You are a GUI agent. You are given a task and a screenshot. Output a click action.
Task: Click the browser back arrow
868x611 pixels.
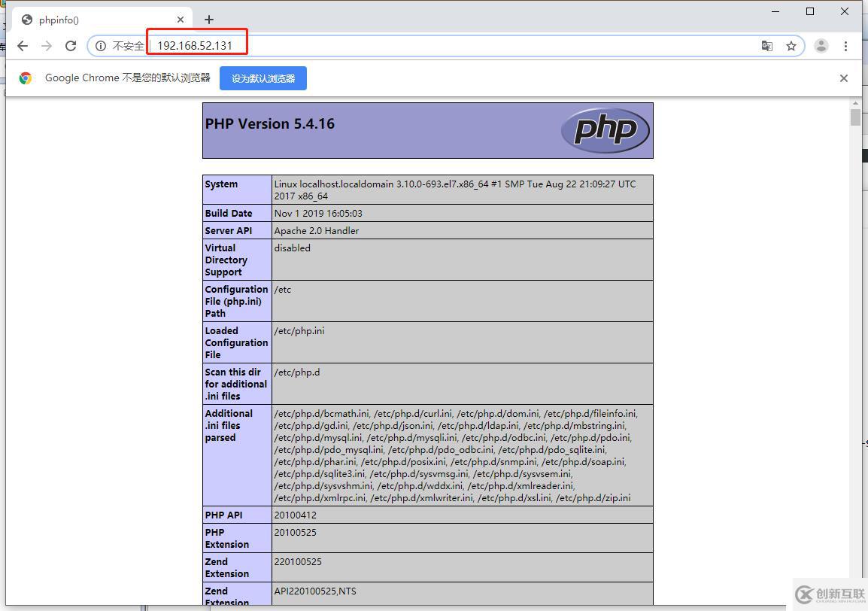pos(23,46)
